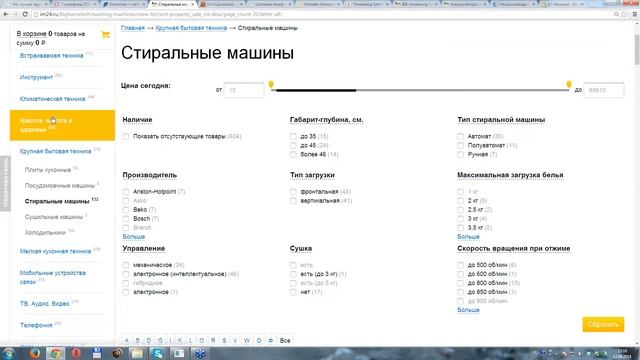
Task: Open Климатическая техника category
Action: (52, 99)
